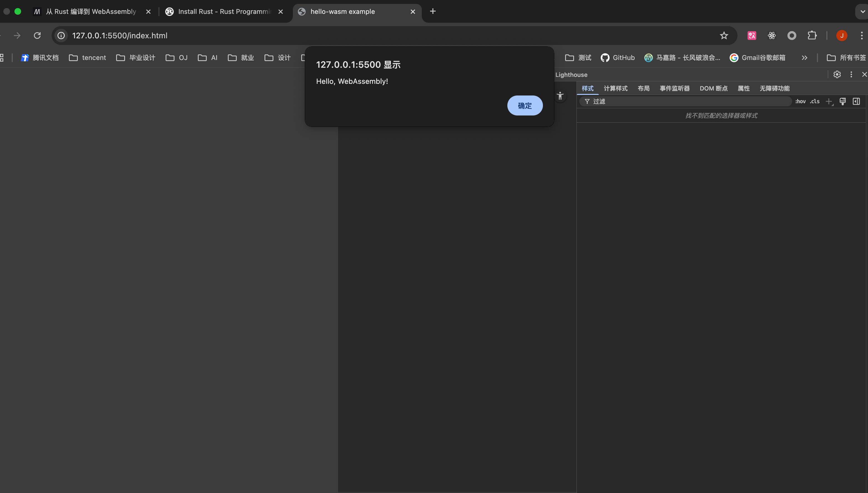
Task: Click the React DevTools extension icon
Action: point(772,36)
